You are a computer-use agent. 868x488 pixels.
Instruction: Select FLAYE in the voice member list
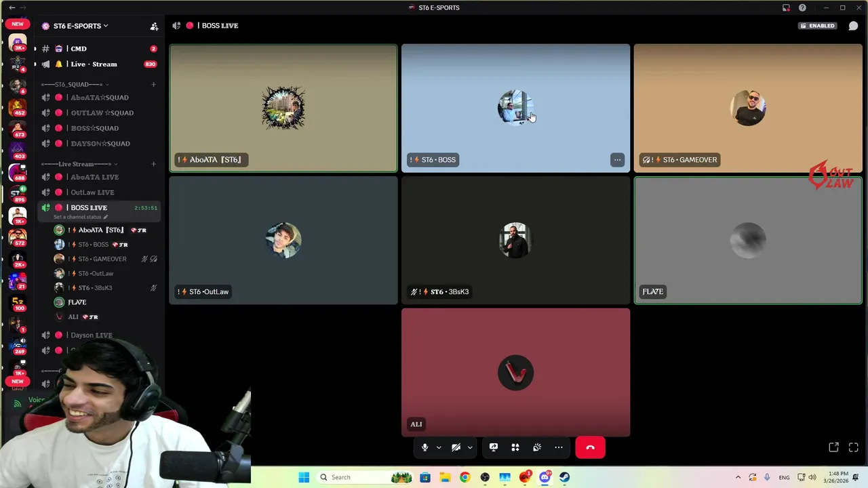[x=106, y=302]
